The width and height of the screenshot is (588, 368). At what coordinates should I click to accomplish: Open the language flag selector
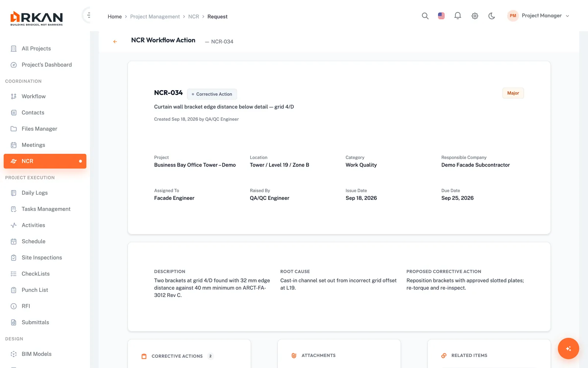click(x=441, y=16)
